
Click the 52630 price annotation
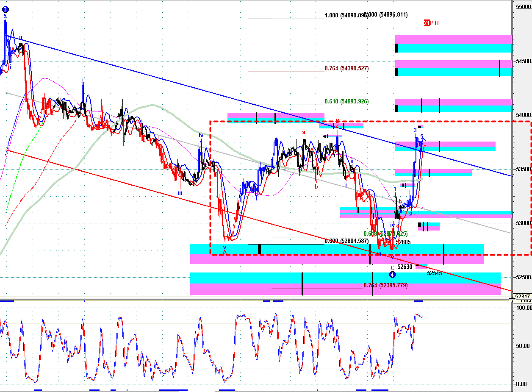click(x=405, y=267)
